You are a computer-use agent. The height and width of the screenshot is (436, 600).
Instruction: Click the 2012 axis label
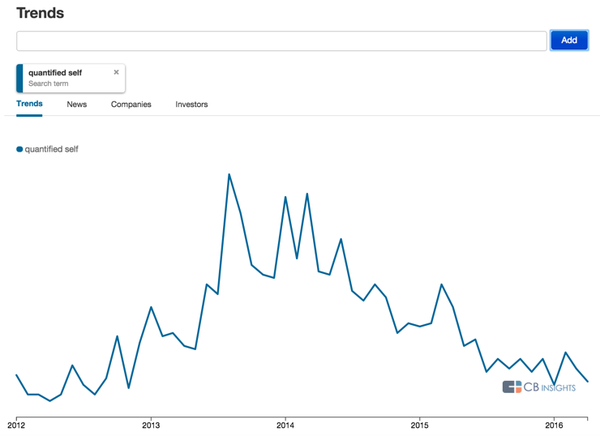tap(16, 425)
